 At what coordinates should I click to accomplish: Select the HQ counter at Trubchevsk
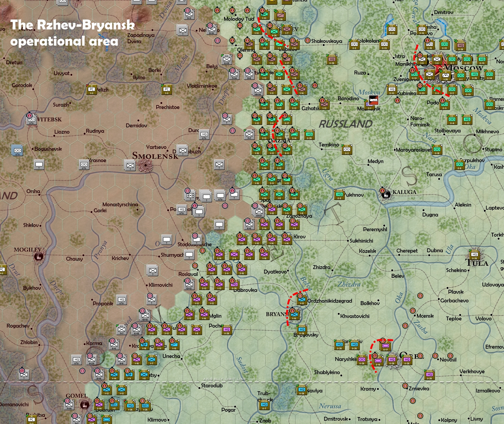[x=264, y=405]
